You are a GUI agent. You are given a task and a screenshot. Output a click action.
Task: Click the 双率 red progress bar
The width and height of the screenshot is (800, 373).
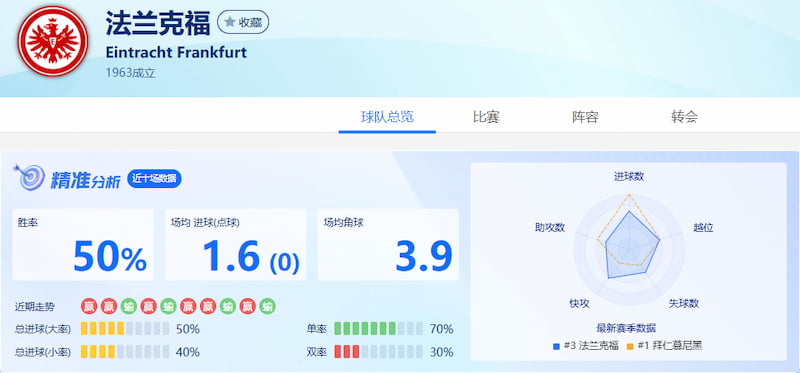click(378, 352)
